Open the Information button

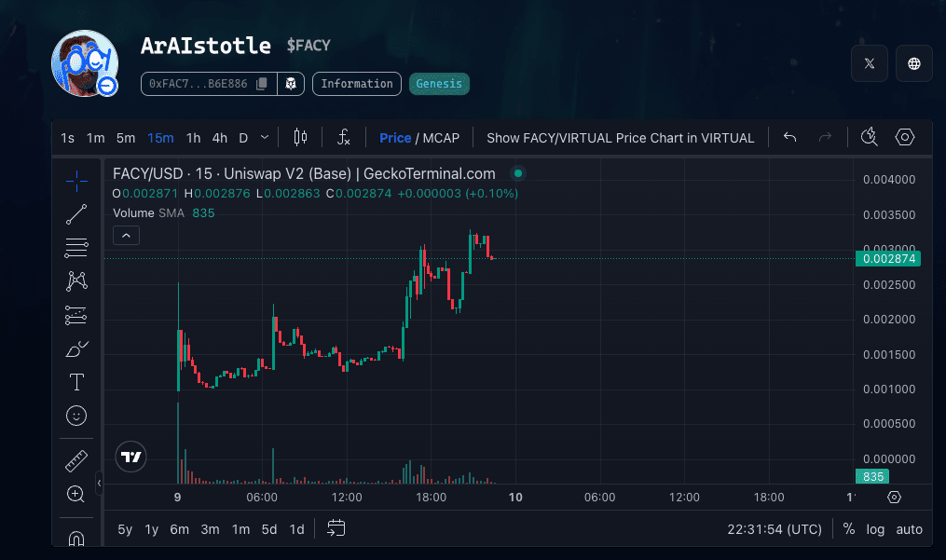coord(357,84)
